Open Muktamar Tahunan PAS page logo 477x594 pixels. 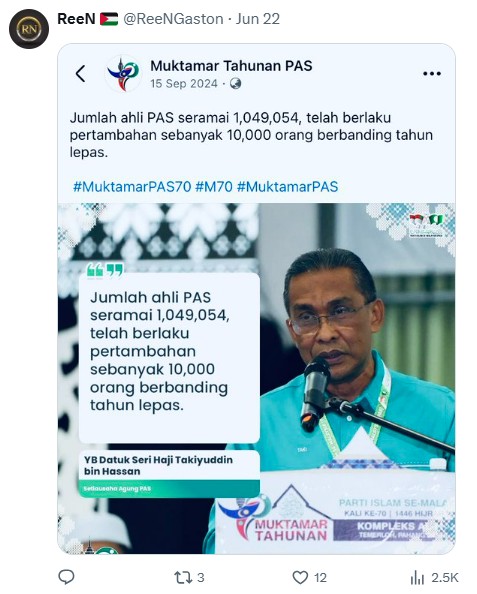coord(124,73)
